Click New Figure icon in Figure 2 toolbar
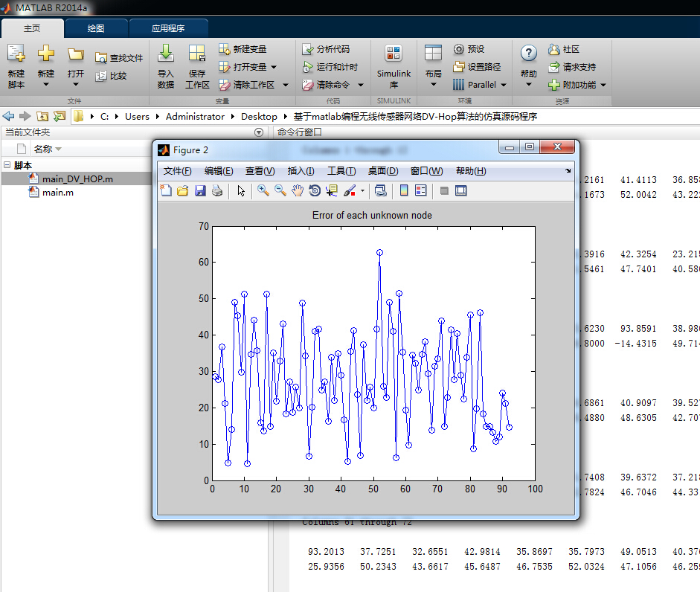Image resolution: width=700 pixels, height=592 pixels. [166, 190]
